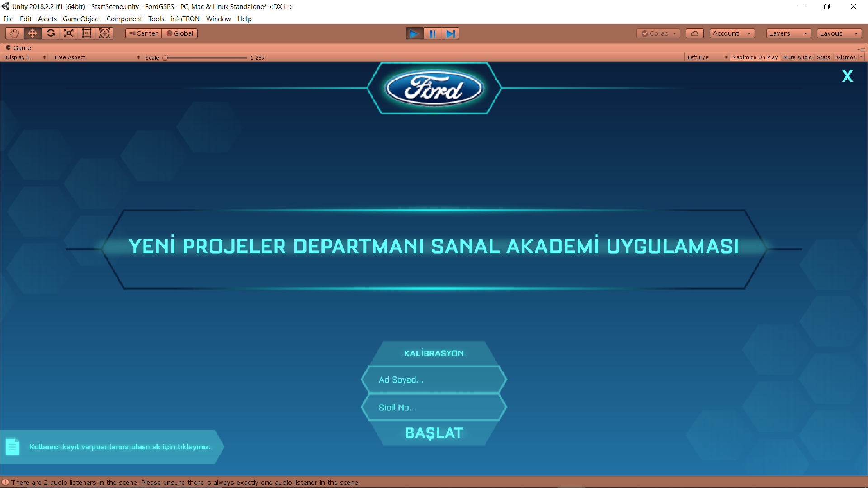The width and height of the screenshot is (868, 488).
Task: Toggle Global handle orientation
Action: (179, 33)
